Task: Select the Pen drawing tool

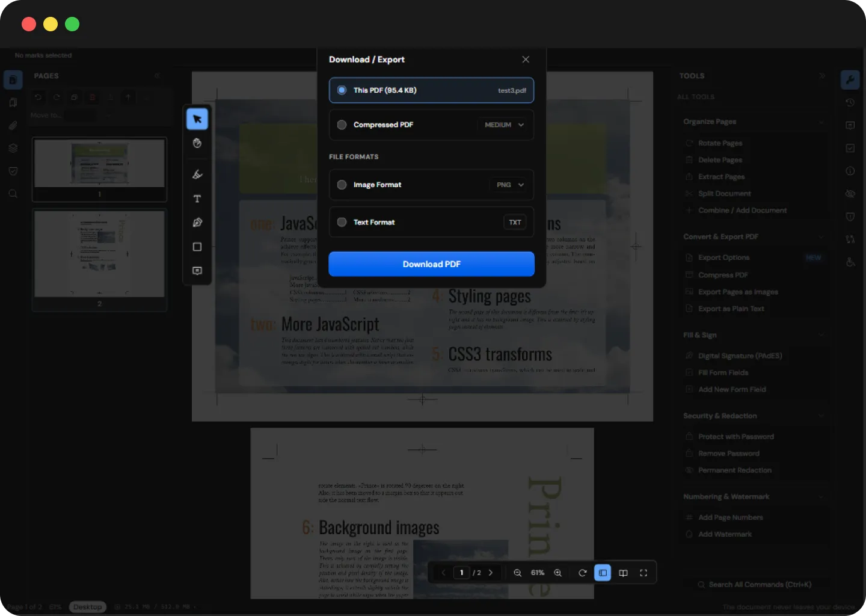Action: tap(197, 223)
